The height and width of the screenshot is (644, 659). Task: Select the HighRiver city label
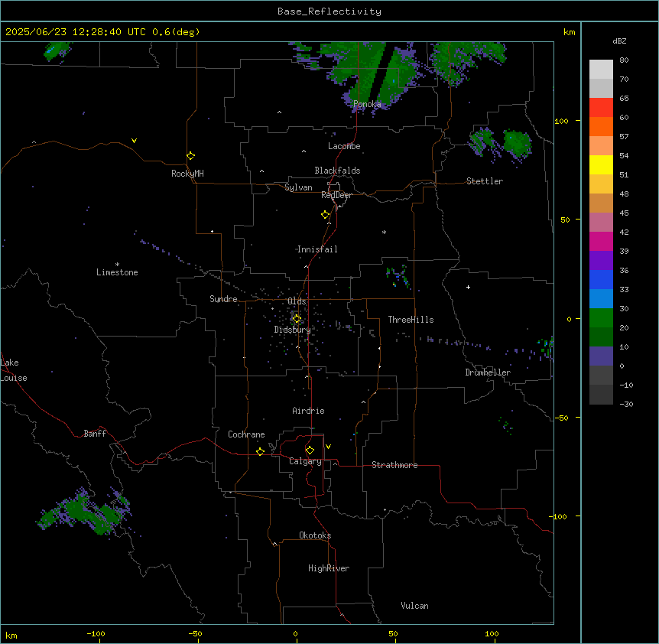coord(329,568)
